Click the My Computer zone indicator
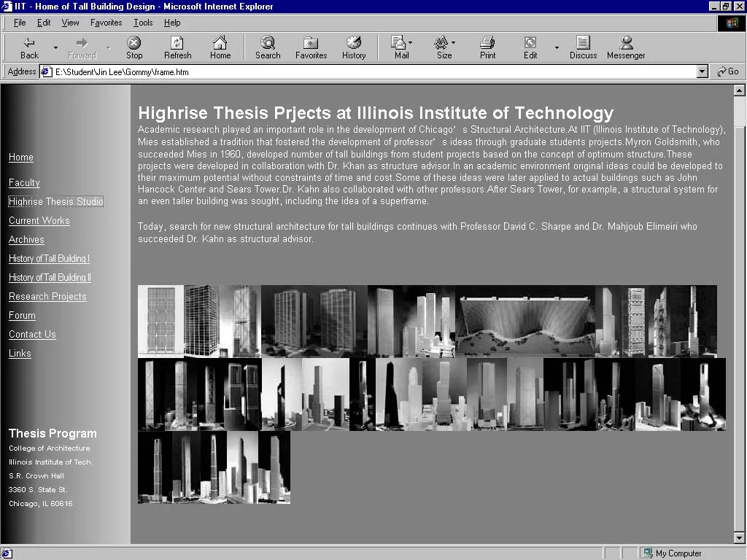This screenshot has height=560, width=747. click(672, 553)
